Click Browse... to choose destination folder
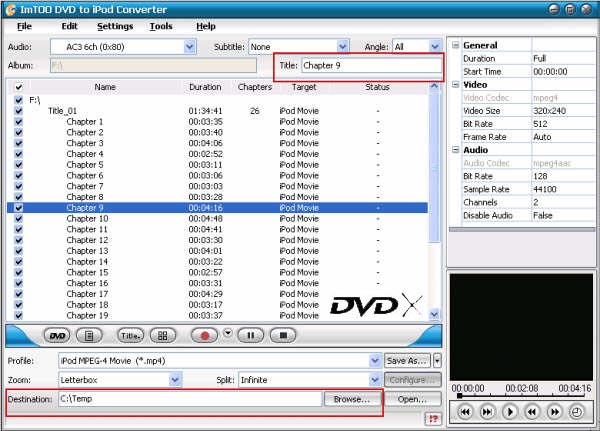The height and width of the screenshot is (431, 600). (352, 399)
